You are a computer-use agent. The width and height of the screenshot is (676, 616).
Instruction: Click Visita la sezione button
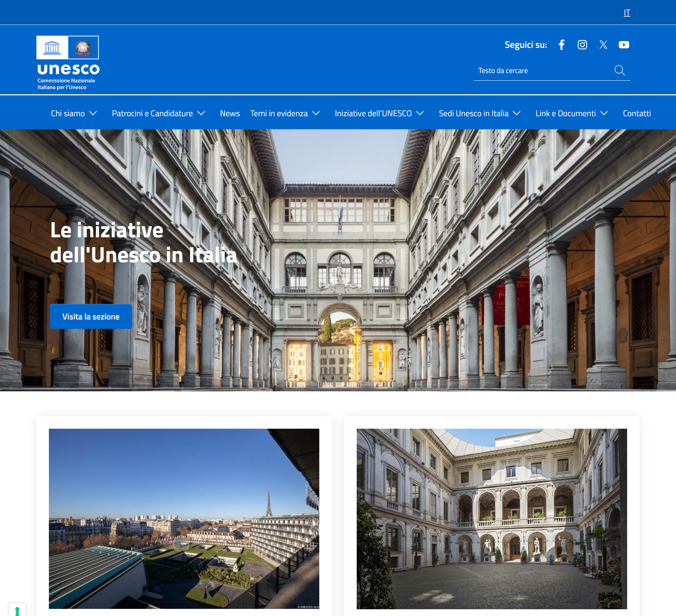[91, 316]
